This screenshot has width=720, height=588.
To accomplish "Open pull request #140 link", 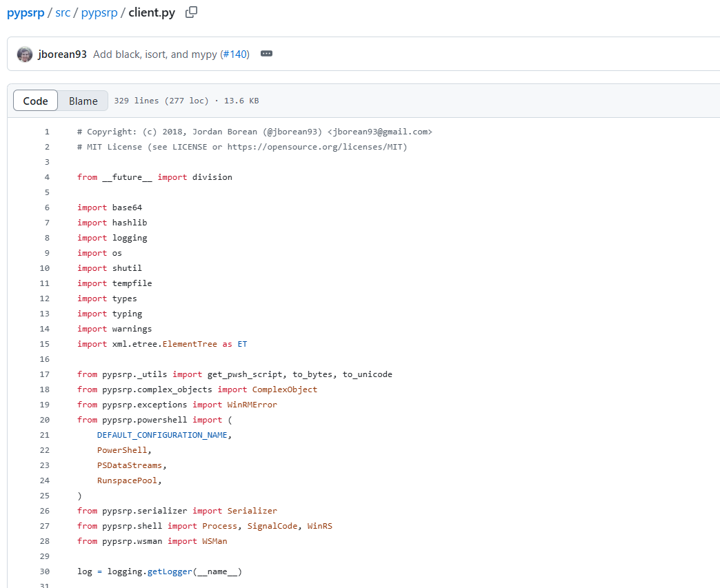I will point(236,54).
